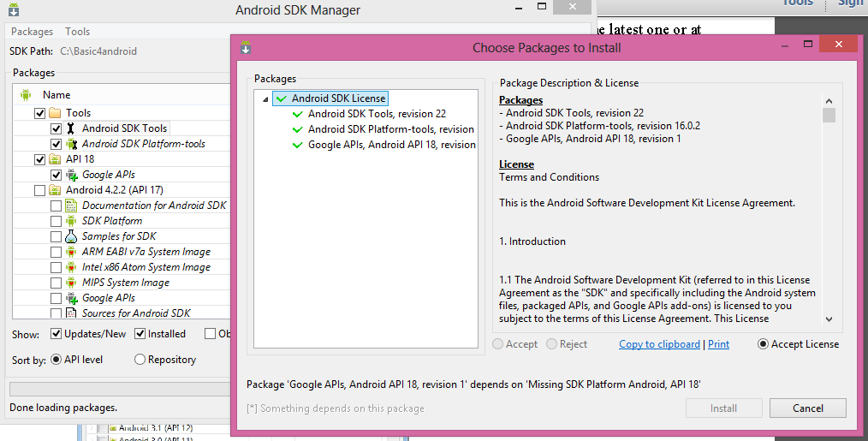Click the license scrollbar up arrow
Viewport: 868px width, 441px height.
tap(829, 101)
